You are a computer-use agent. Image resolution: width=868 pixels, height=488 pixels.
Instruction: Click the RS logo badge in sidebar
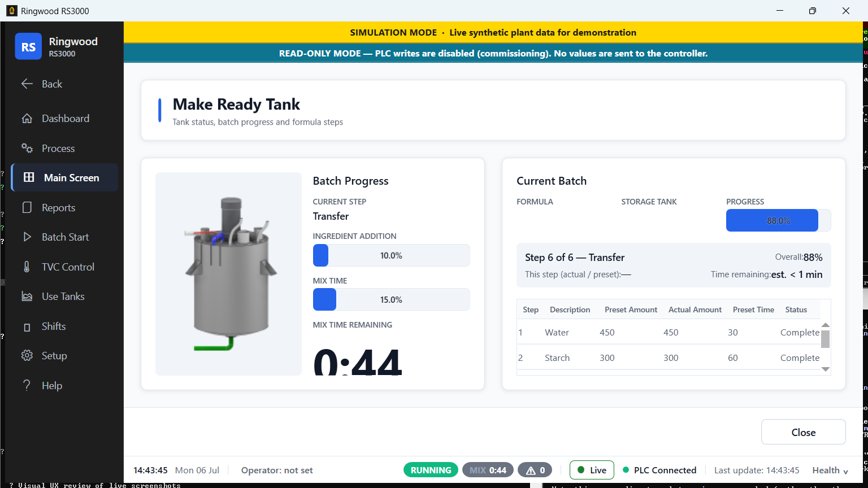coord(28,46)
